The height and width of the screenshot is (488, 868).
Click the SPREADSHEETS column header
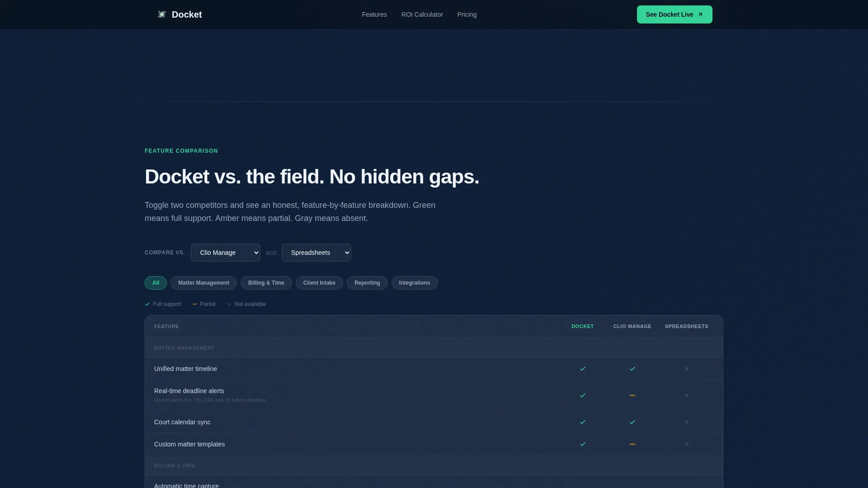click(687, 326)
